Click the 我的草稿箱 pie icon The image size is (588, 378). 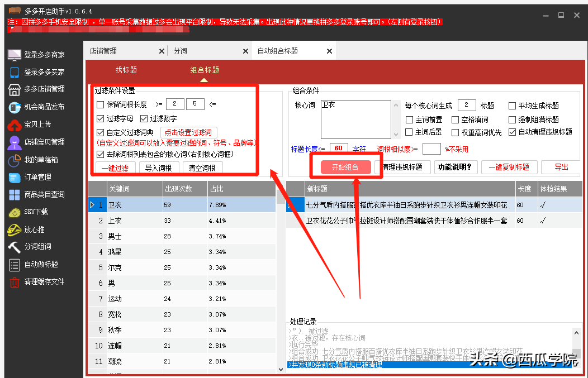coord(14,160)
